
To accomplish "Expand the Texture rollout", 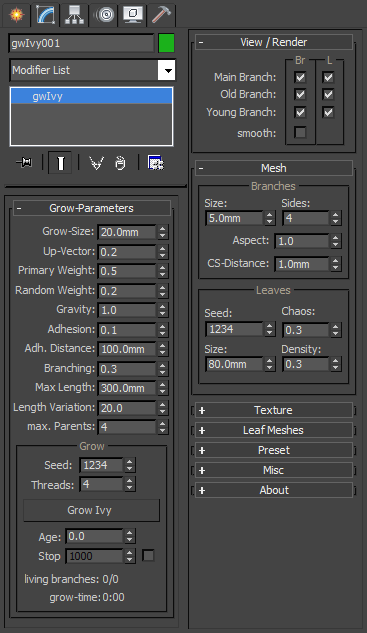I will 274,410.
